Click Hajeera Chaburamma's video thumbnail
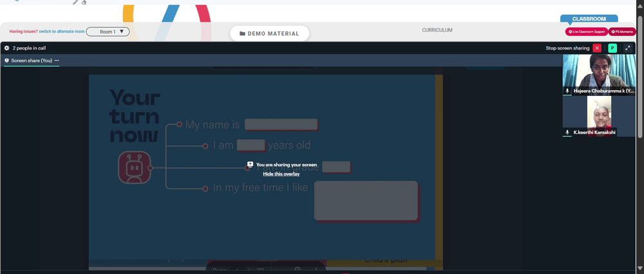Viewport: 644px width, 274px height. (599, 75)
